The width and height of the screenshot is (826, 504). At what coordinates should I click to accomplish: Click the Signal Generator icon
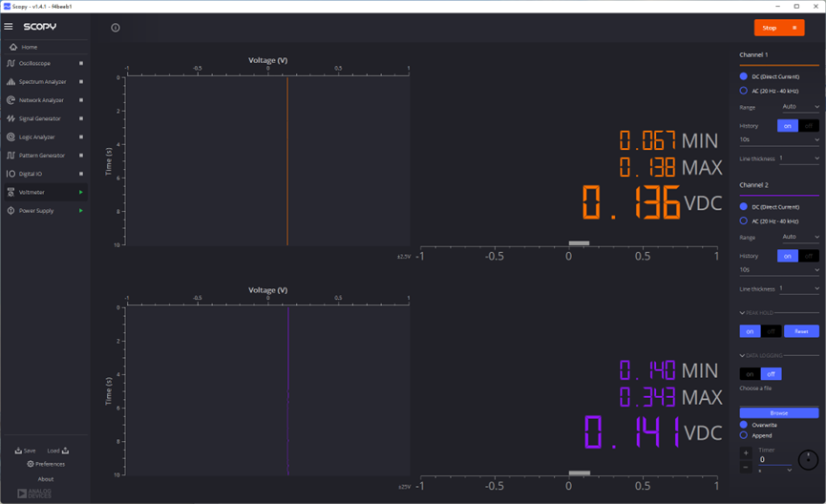pyautogui.click(x=11, y=118)
